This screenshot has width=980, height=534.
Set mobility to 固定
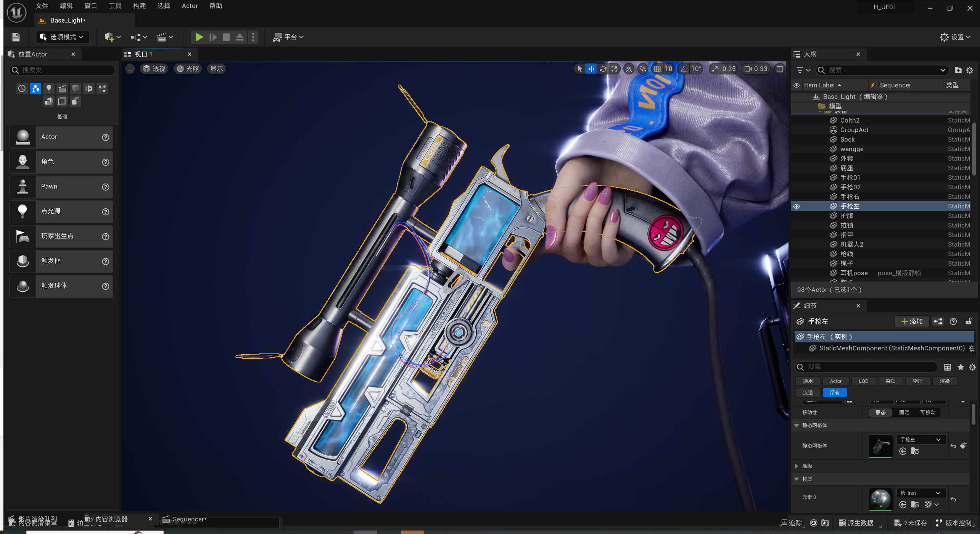click(904, 413)
